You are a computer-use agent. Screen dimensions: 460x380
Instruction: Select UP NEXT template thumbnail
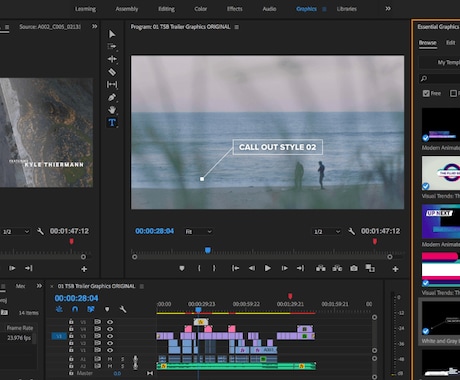pyautogui.click(x=441, y=222)
